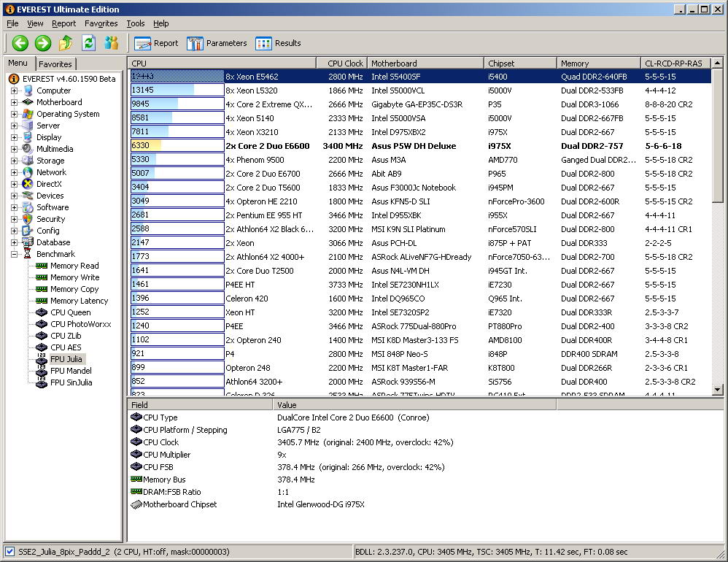Viewport: 728px width, 562px height.
Task: Open the File menu
Action: coord(12,23)
